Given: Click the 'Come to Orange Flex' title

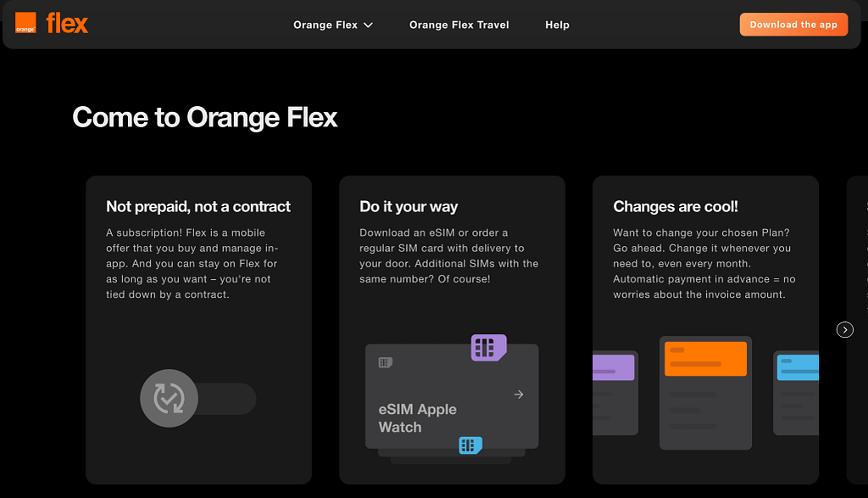Looking at the screenshot, I should [x=205, y=117].
